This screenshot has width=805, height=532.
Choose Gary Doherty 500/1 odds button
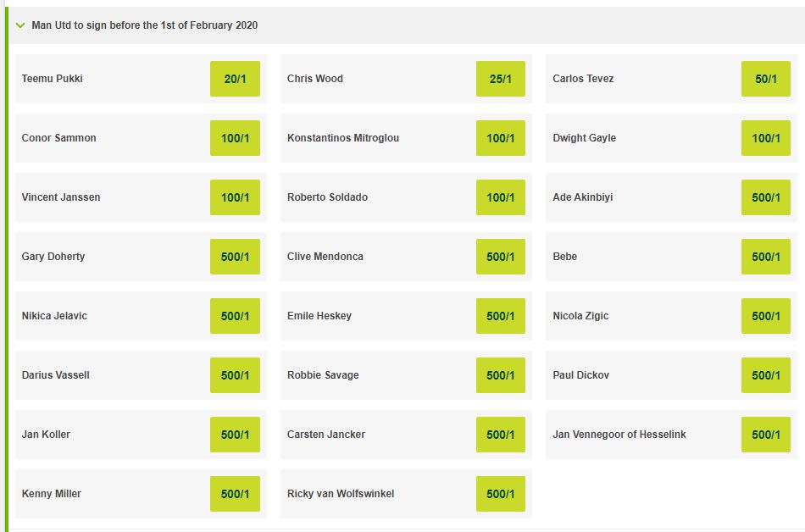pyautogui.click(x=235, y=257)
